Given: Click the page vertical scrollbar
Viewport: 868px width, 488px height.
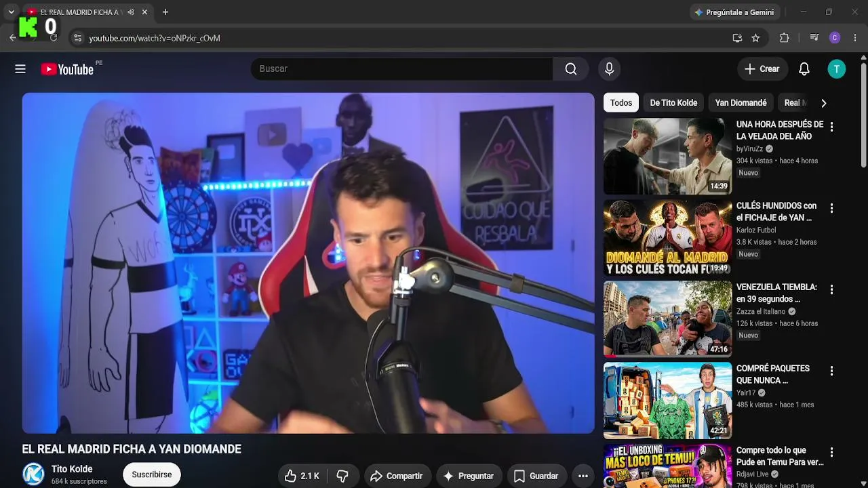Looking at the screenshot, I should 863,115.
